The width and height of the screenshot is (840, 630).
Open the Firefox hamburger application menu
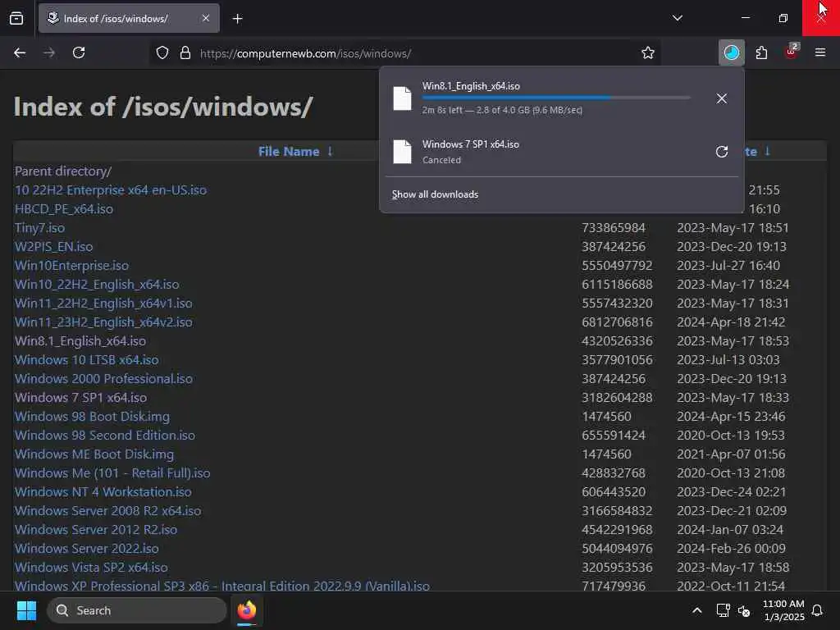pos(820,52)
